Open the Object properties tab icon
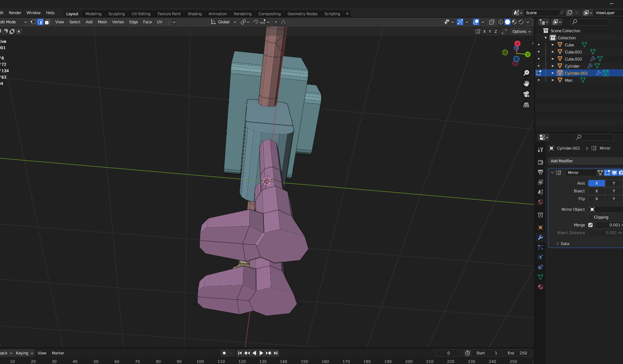 [x=540, y=227]
